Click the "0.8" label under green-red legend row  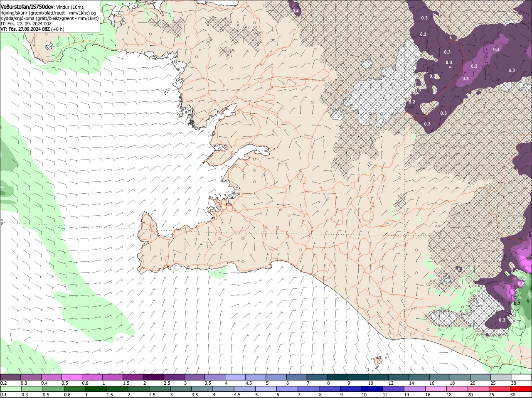[x=67, y=395]
